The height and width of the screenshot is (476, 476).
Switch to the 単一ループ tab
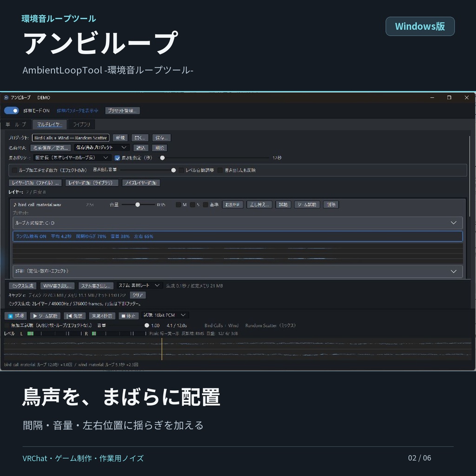click(x=16, y=125)
